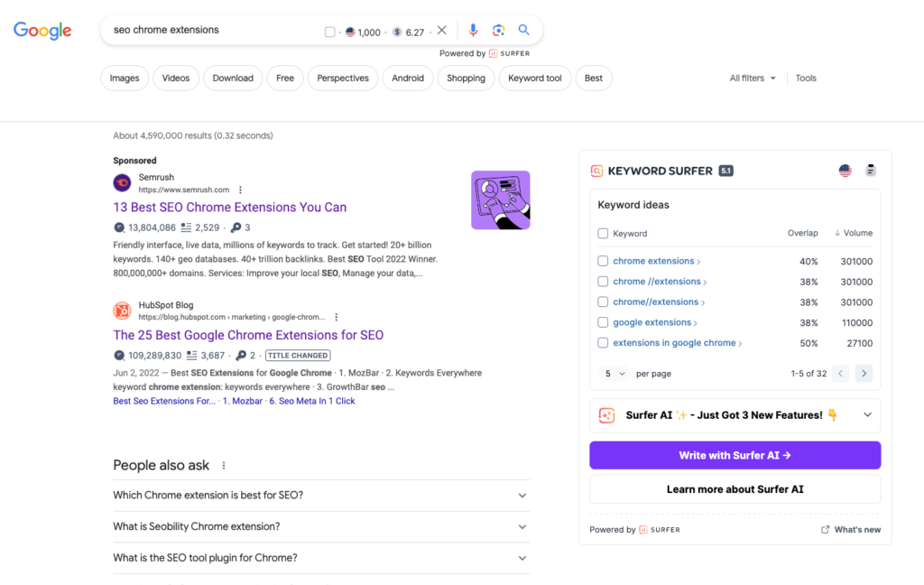
Task: Open '13 Best SEO Chrome Extensions' link
Action: pyautogui.click(x=229, y=207)
